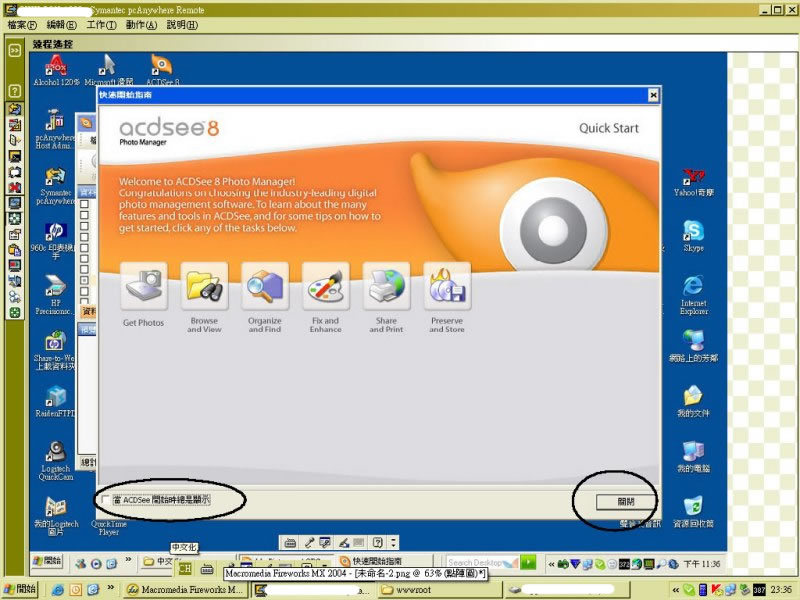Select the 網路上的芳鄰 network icon
Image resolution: width=800 pixels, height=600 pixels.
(693, 346)
